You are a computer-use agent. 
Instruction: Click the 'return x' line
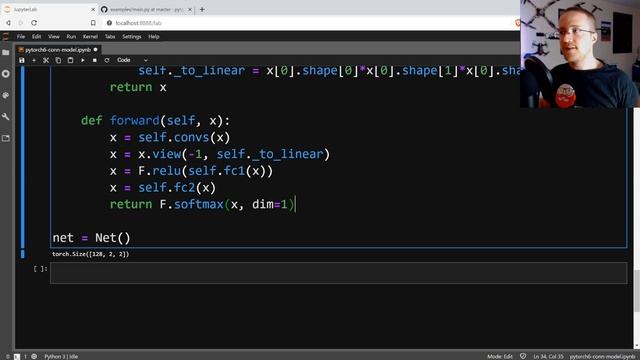click(138, 87)
